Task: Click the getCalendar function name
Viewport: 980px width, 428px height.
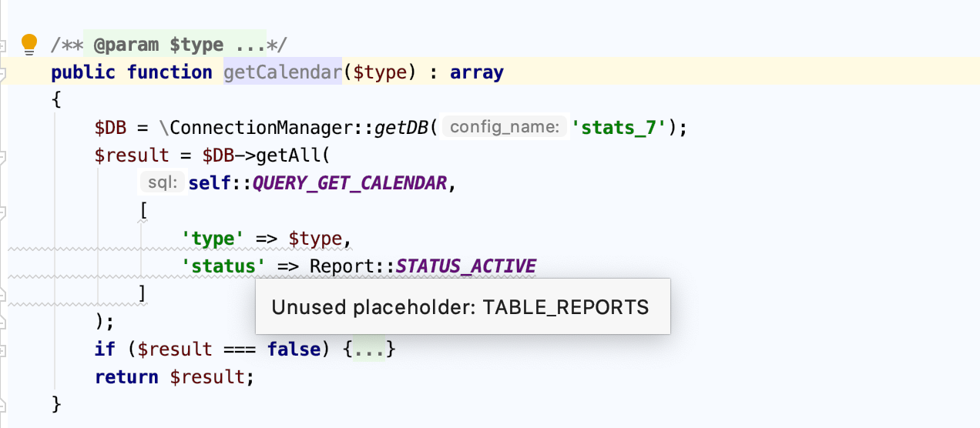Action: tap(282, 72)
